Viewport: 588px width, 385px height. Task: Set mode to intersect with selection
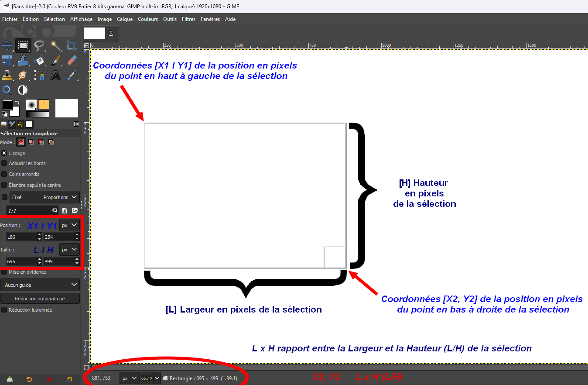click(51, 142)
